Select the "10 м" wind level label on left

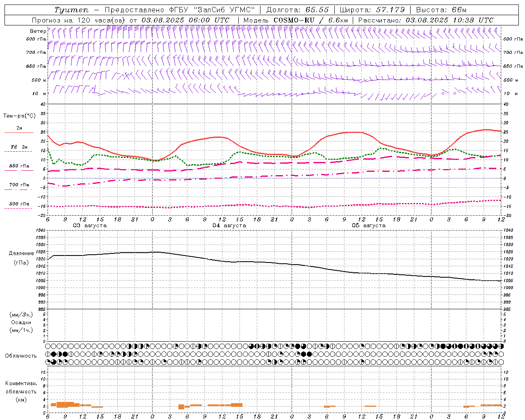pos(39,94)
